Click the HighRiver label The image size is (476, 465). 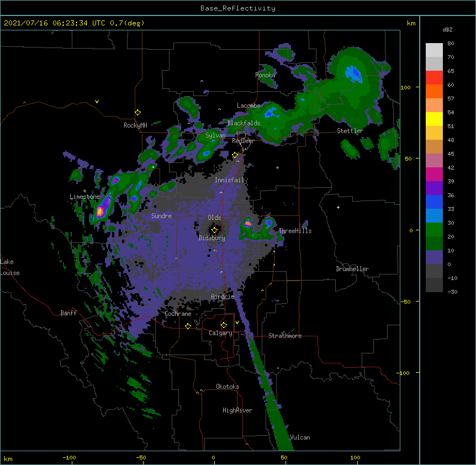(x=237, y=410)
